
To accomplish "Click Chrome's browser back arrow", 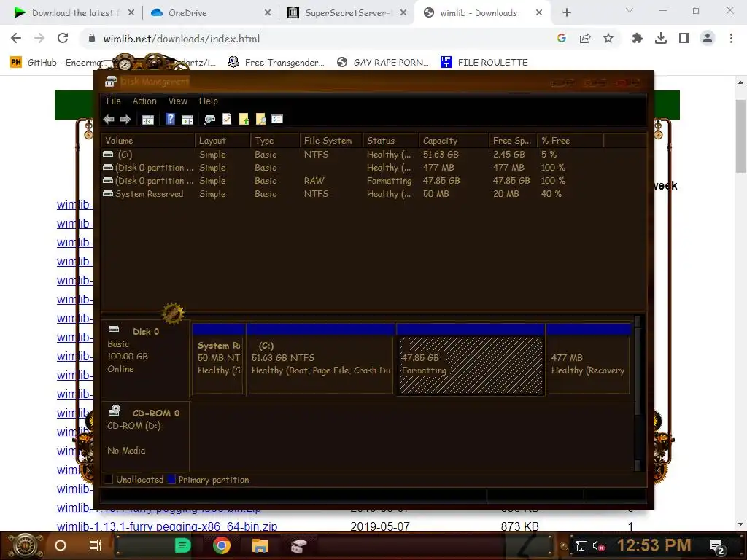I will pos(16,38).
